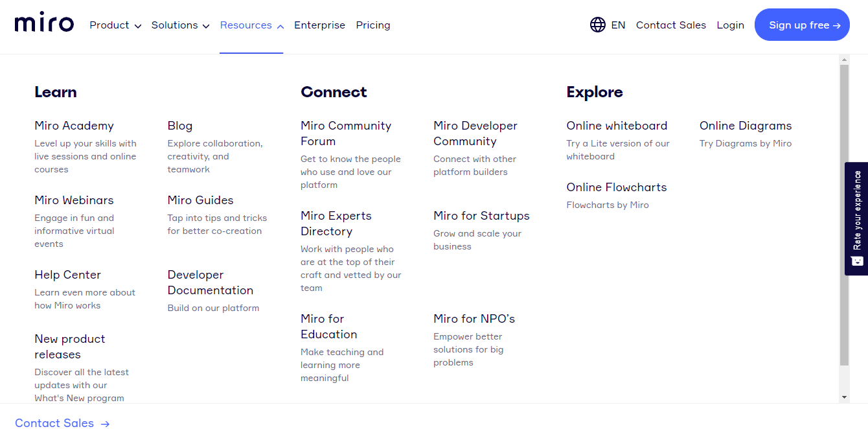Viewport: 868px width, 429px height.
Task: Click the globe language icon
Action: pos(597,25)
